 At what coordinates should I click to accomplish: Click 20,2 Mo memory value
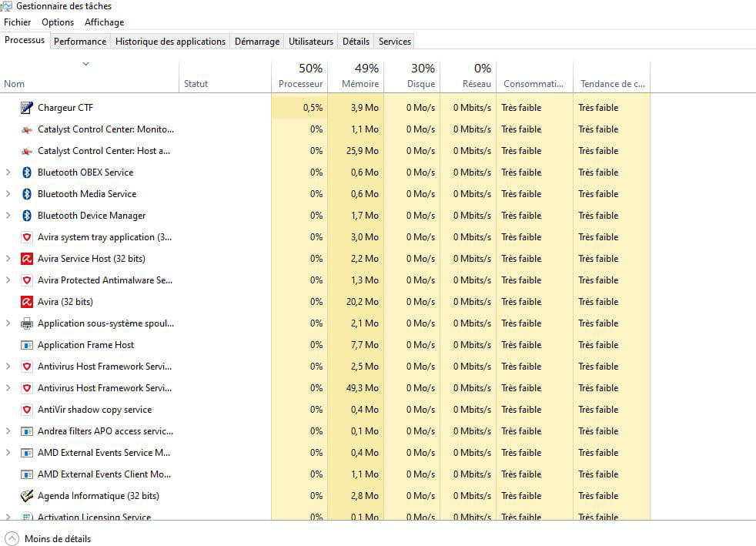[x=363, y=301]
